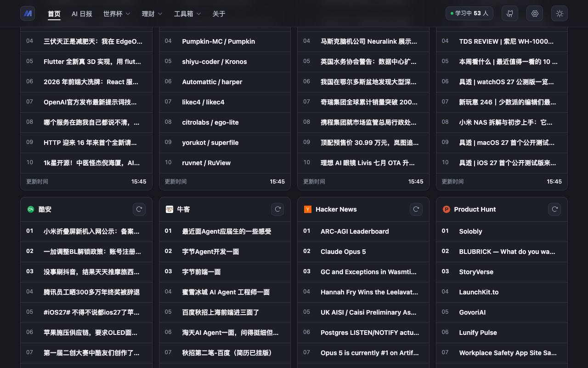Open the 苹果施压供应链 post
The width and height of the screenshot is (588, 368).
[x=86, y=333]
